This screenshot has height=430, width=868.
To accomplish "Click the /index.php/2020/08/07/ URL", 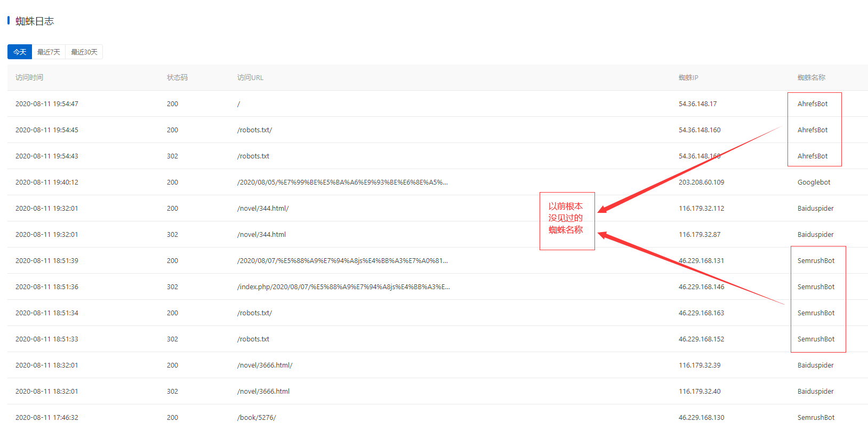I will click(343, 286).
